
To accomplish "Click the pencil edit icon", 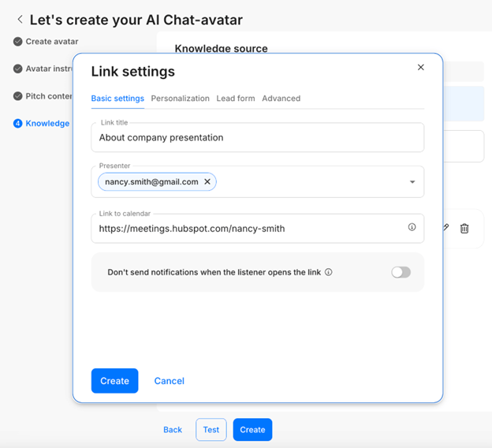I will click(x=445, y=228).
